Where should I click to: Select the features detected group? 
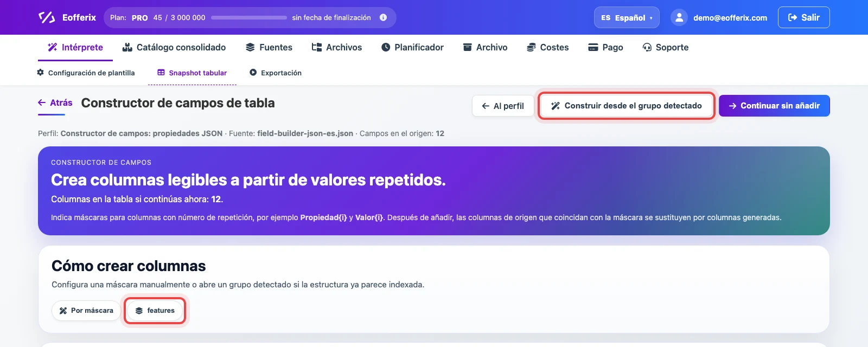point(155,311)
